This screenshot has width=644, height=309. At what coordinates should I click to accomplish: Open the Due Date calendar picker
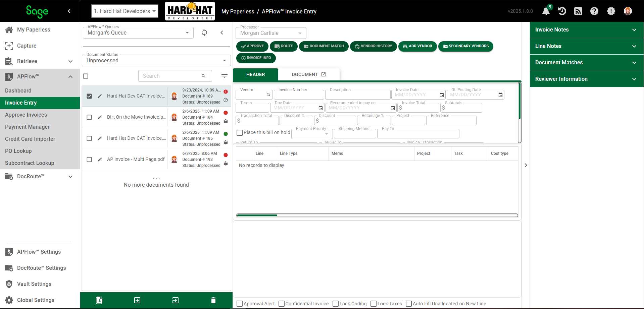tap(320, 108)
